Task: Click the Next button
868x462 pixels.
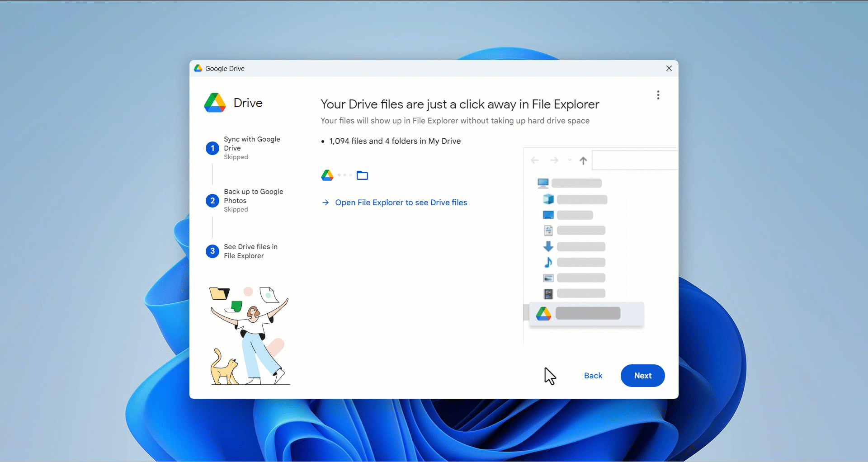Action: pos(642,376)
